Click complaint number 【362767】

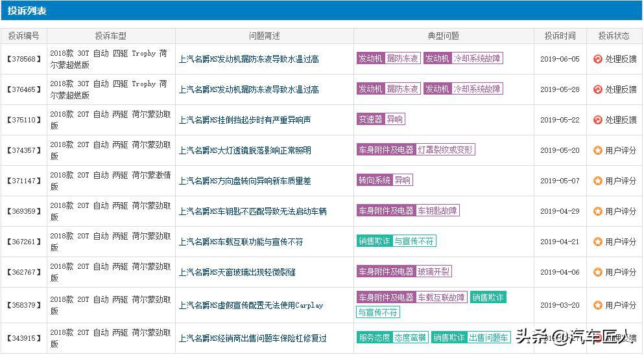[x=24, y=272]
